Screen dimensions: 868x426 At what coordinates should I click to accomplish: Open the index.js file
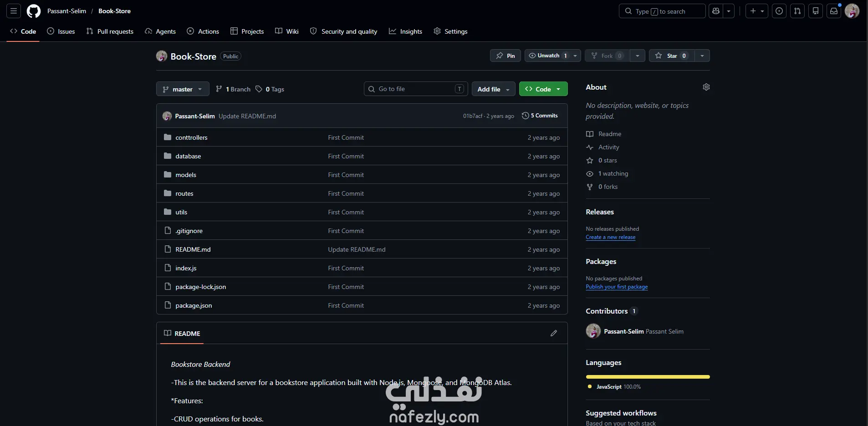(186, 268)
